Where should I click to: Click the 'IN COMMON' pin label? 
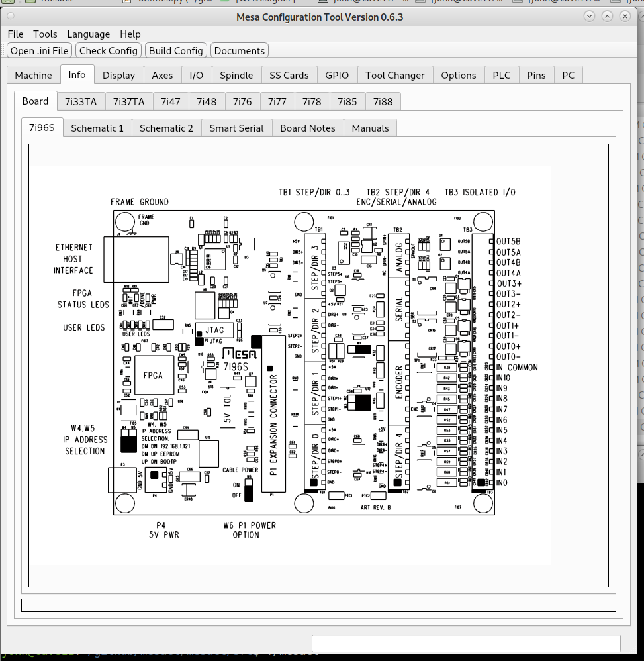(517, 368)
